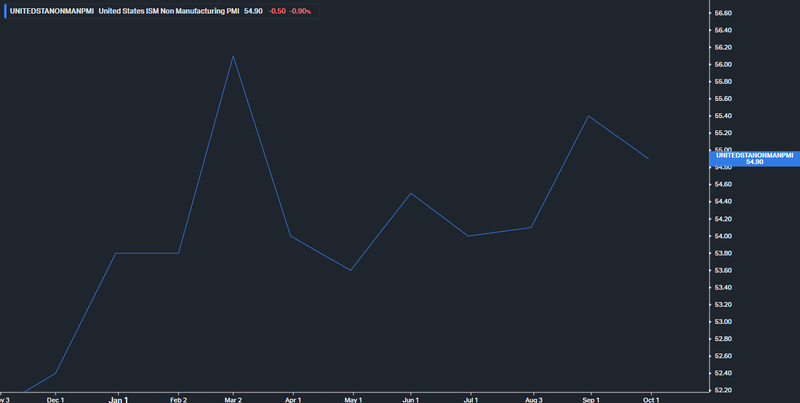Click the Sep 1 date label

pos(591,400)
